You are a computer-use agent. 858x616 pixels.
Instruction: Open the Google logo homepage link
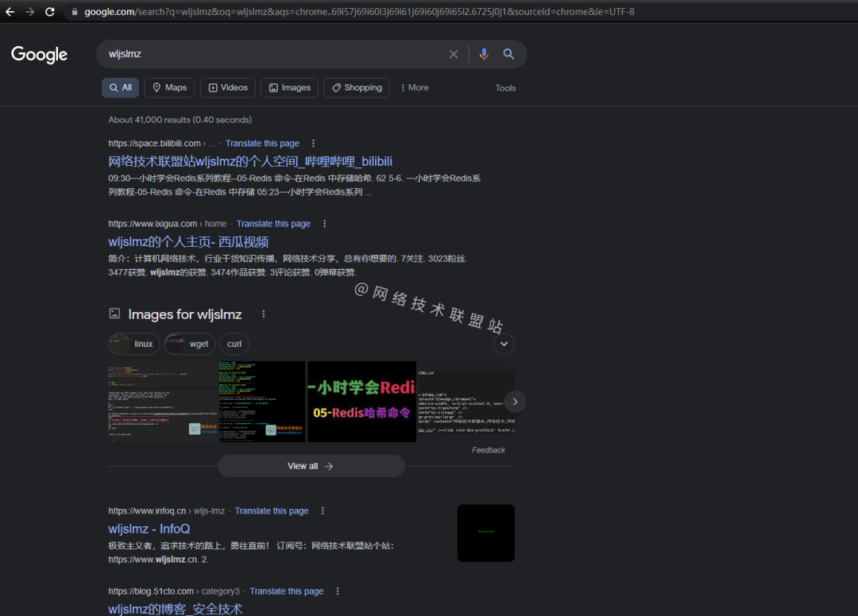pyautogui.click(x=40, y=54)
